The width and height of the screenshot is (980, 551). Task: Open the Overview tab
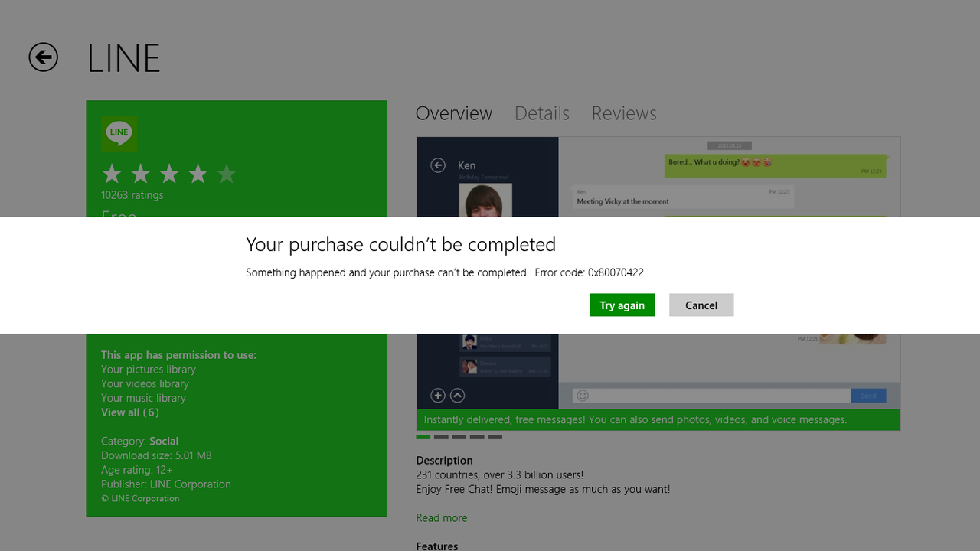454,113
